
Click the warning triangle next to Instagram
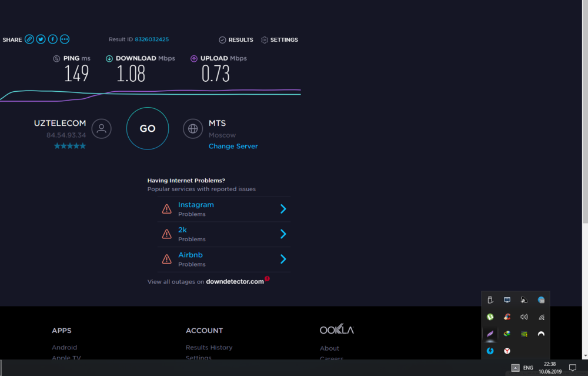[166, 209]
